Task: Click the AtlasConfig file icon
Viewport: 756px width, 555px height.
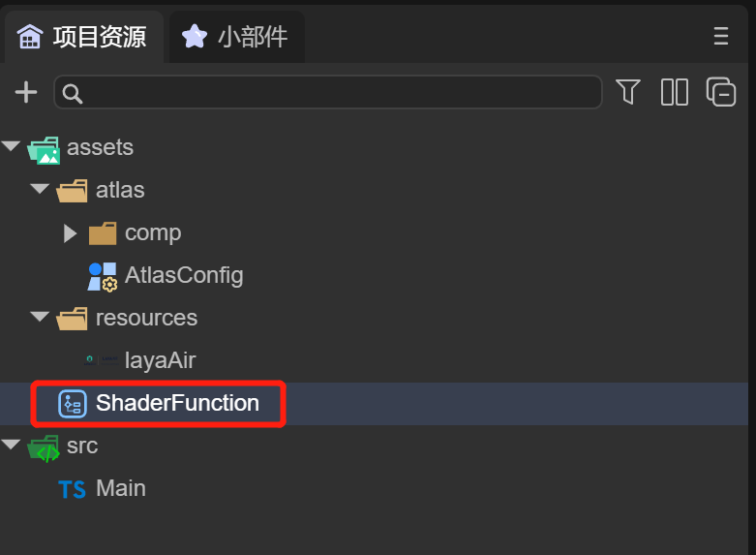Action: (103, 276)
